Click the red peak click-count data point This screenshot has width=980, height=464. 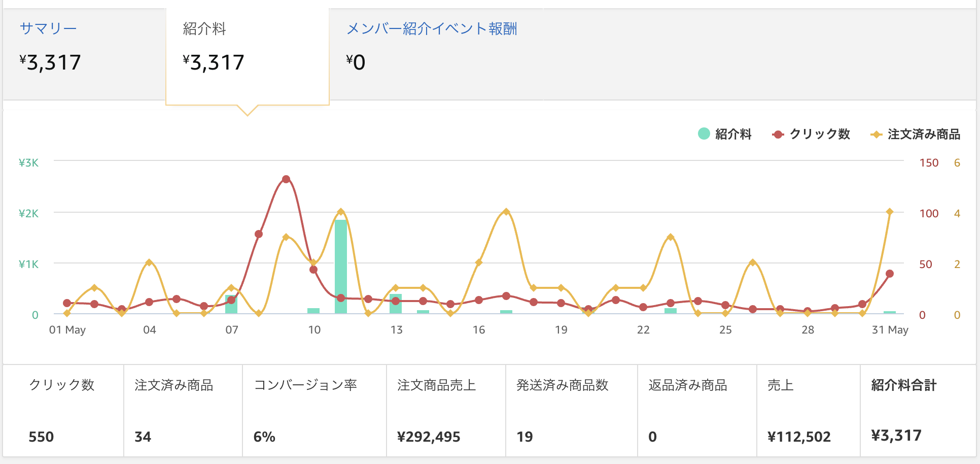click(x=286, y=179)
